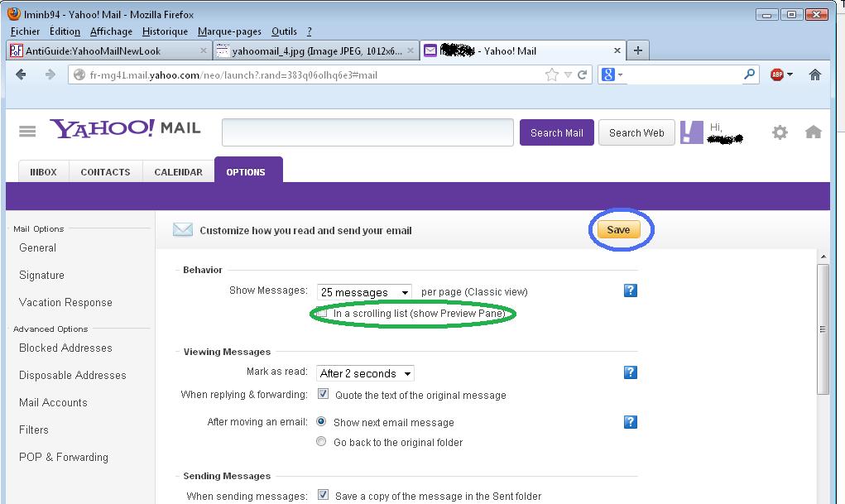This screenshot has height=504, width=845.
Task: Select Go back to the original folder option
Action: 321,441
